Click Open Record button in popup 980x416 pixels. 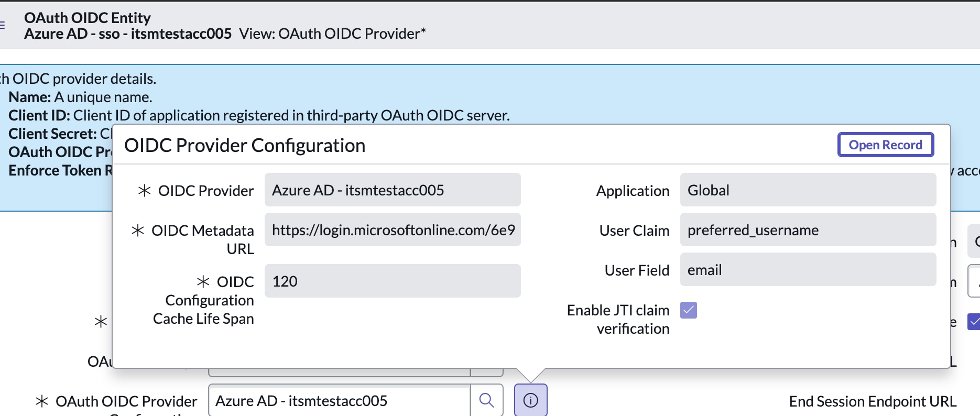pyautogui.click(x=886, y=145)
